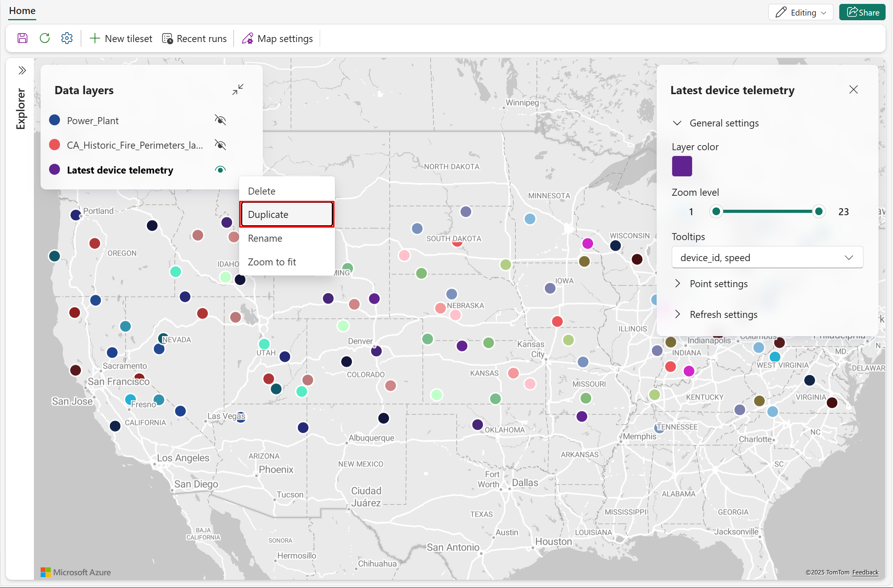Collapse the Data layers panel
The width and height of the screenshot is (893, 588).
[x=238, y=90]
